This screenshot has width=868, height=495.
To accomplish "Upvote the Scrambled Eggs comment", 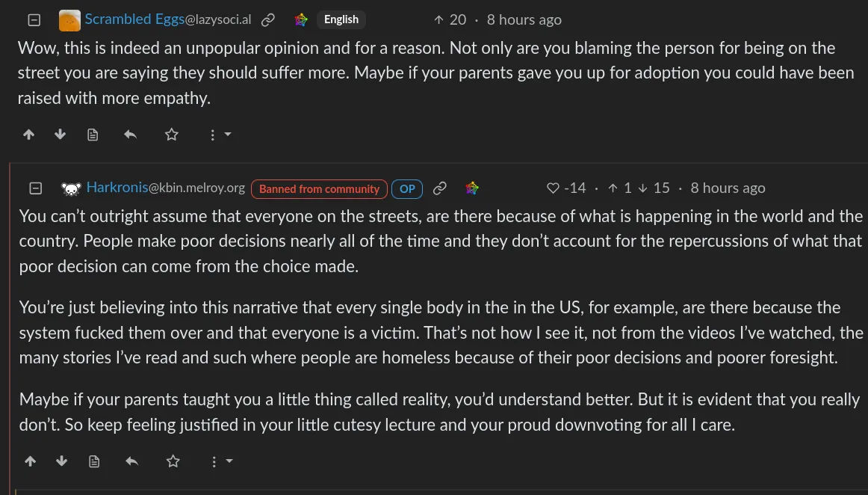I will (29, 135).
